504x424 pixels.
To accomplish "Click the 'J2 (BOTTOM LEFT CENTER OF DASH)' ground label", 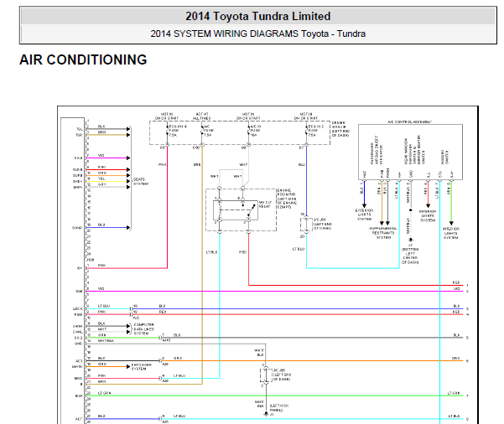I will tap(410, 254).
